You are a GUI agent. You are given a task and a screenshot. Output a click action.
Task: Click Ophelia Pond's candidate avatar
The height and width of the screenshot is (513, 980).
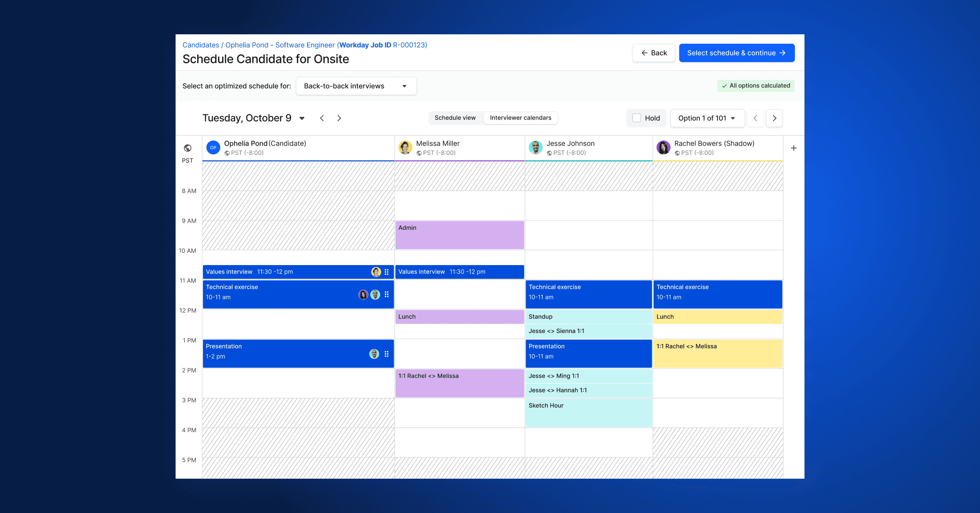[x=213, y=147]
